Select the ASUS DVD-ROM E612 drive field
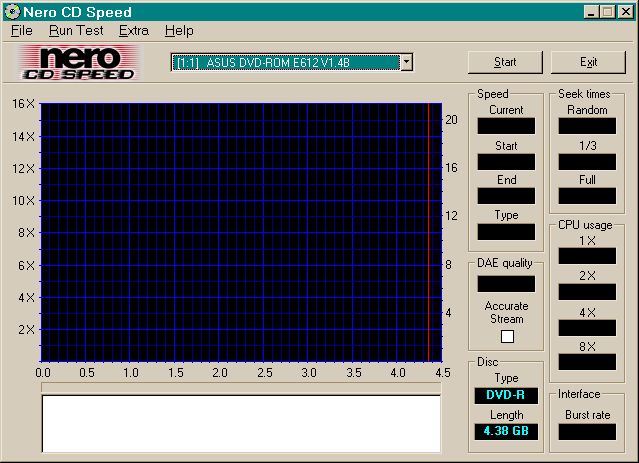The height and width of the screenshot is (463, 639). tap(285, 63)
